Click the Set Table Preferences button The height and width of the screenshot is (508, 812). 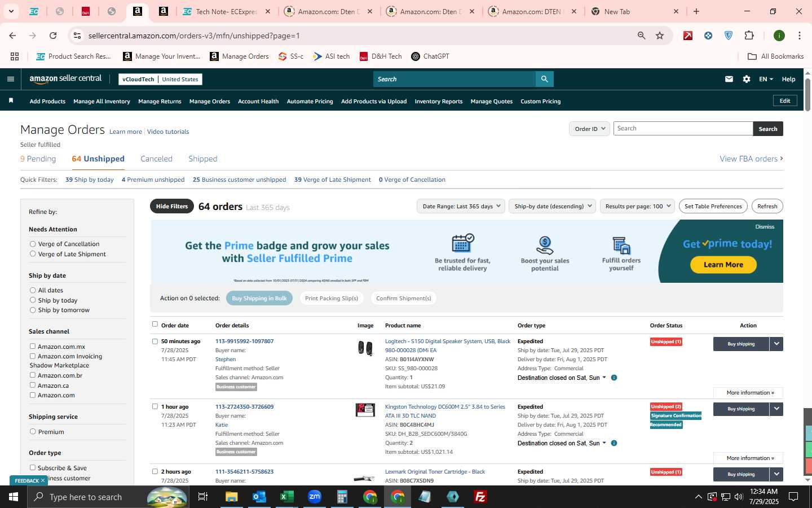tap(713, 206)
